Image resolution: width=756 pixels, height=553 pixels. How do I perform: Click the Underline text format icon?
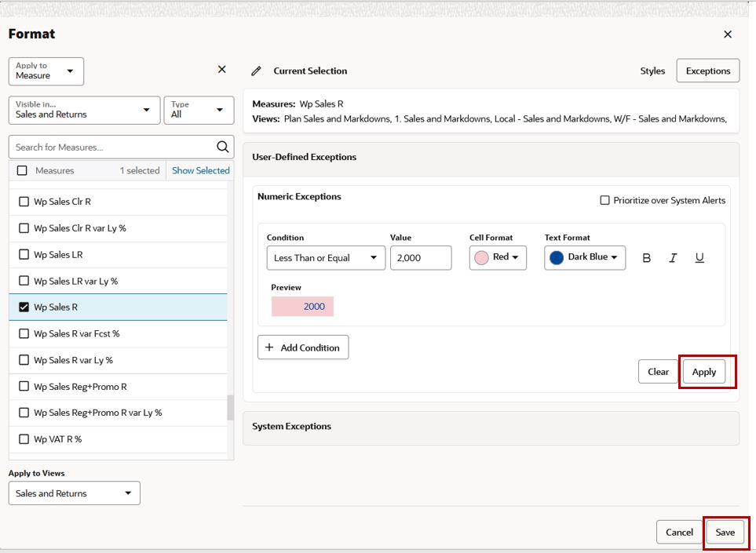699,258
